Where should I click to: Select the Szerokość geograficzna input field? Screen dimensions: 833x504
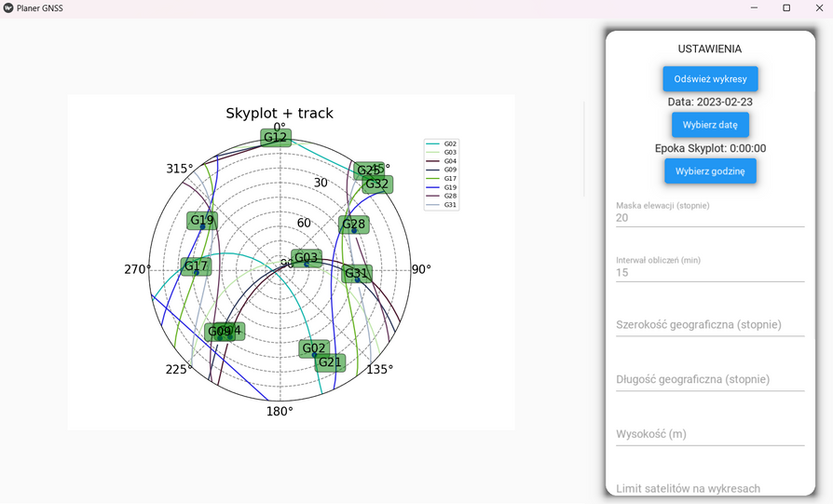[710, 325]
